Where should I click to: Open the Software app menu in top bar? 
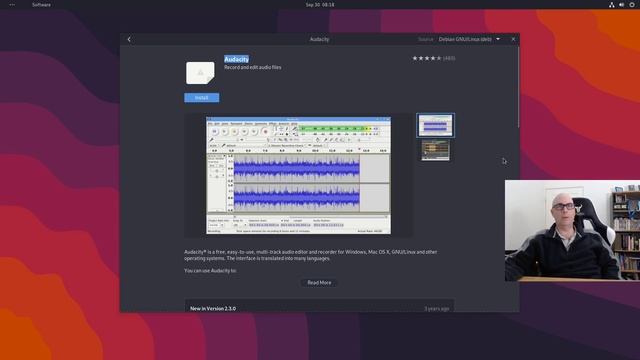[41, 4]
